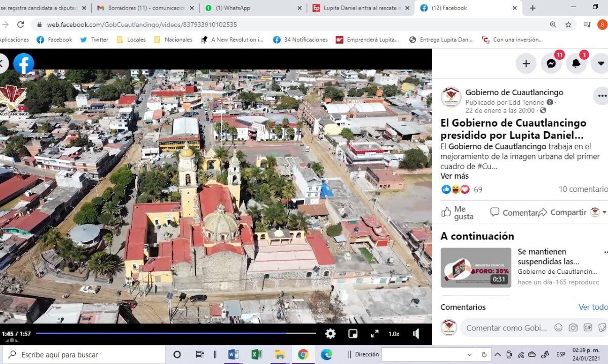Like the video with Me gusta
This screenshot has height=364, width=608.
(458, 213)
